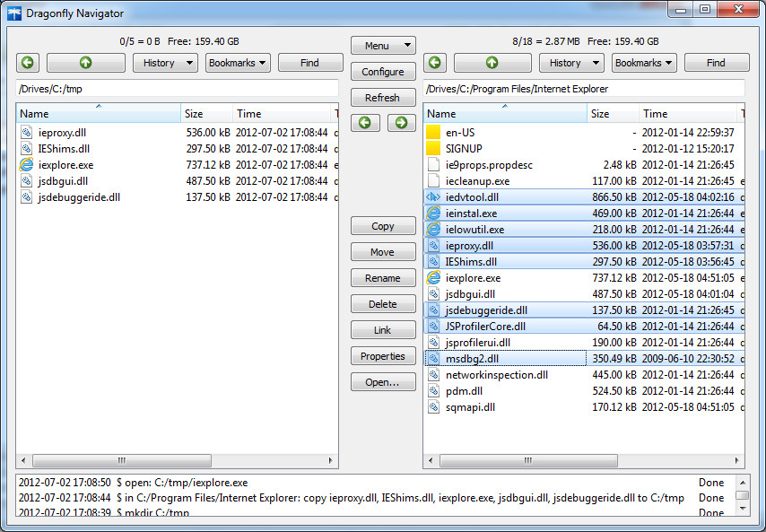Click the pdm.dll file icon

click(433, 391)
